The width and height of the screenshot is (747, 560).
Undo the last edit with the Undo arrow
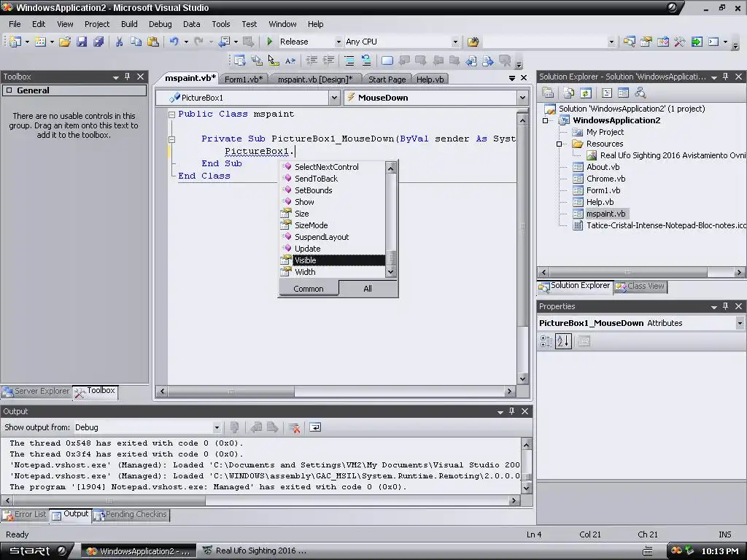[174, 42]
